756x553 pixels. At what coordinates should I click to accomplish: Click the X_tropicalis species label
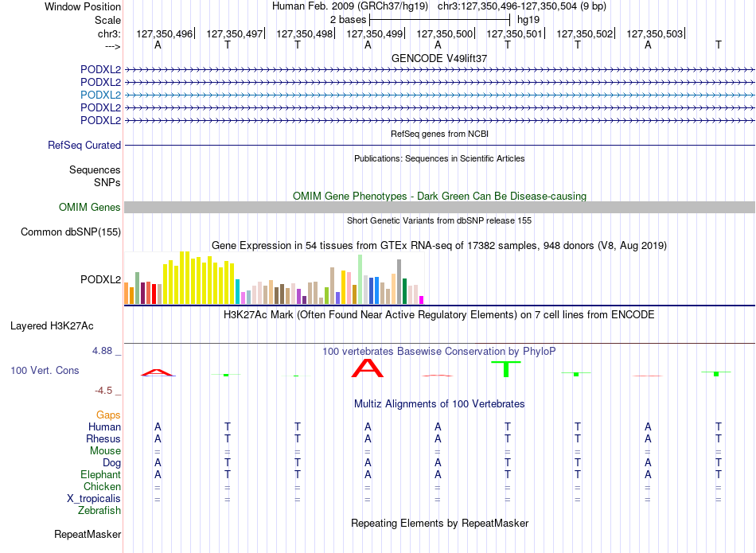(94, 499)
